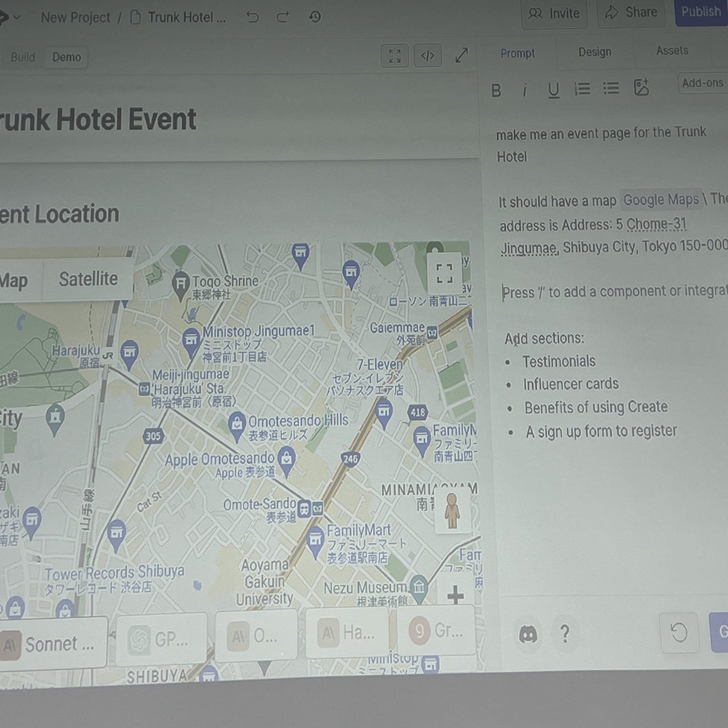Click Tower Records Shibuya map label
The width and height of the screenshot is (728, 728).
pos(114,579)
